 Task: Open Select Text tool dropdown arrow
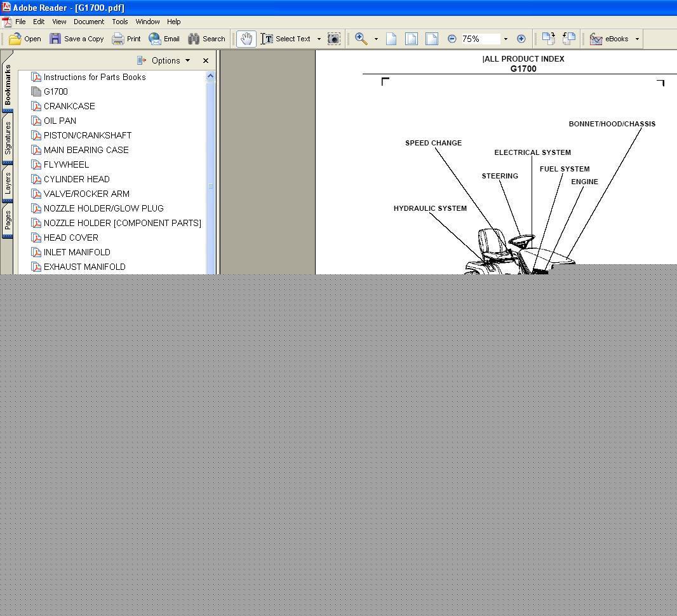[x=319, y=39]
